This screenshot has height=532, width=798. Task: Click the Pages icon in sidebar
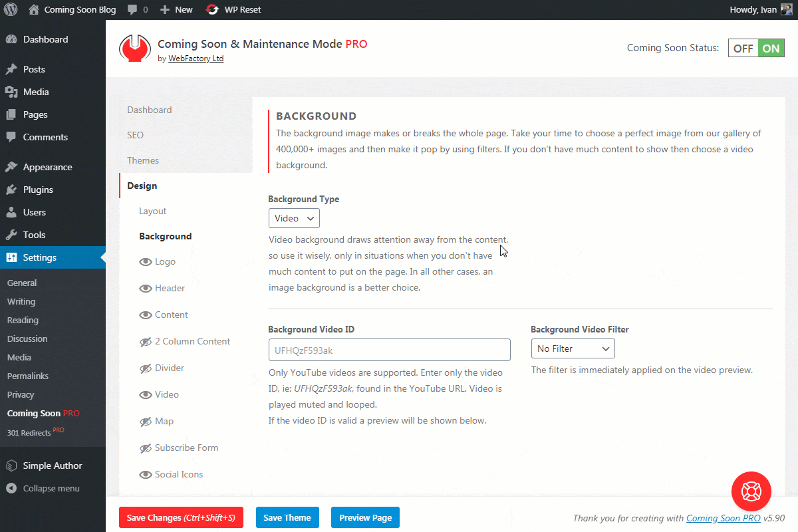(x=11, y=114)
